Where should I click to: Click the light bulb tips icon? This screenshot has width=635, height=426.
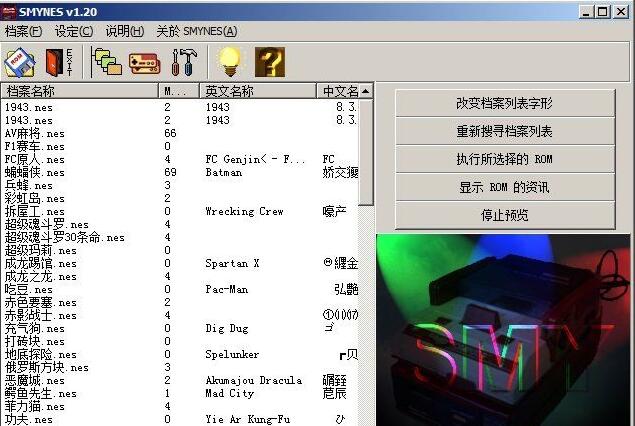(230, 62)
